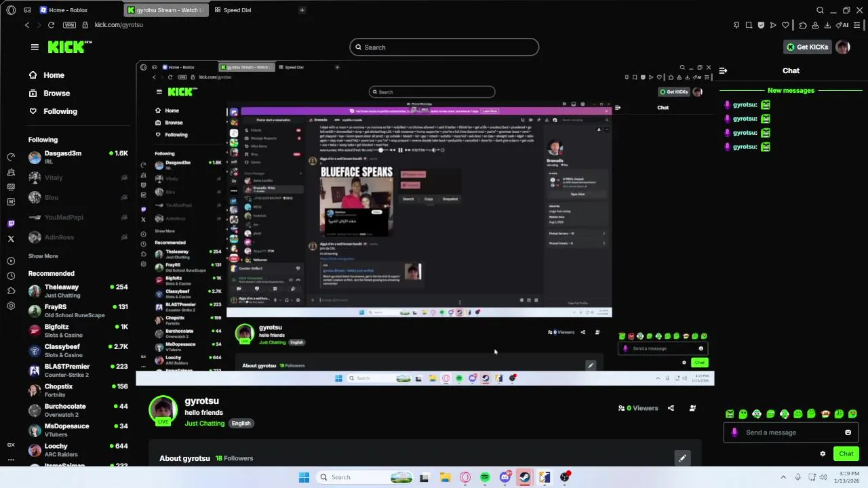Open Classybeef Slots & Casino recommended channel
868x488 pixels.
78,350
